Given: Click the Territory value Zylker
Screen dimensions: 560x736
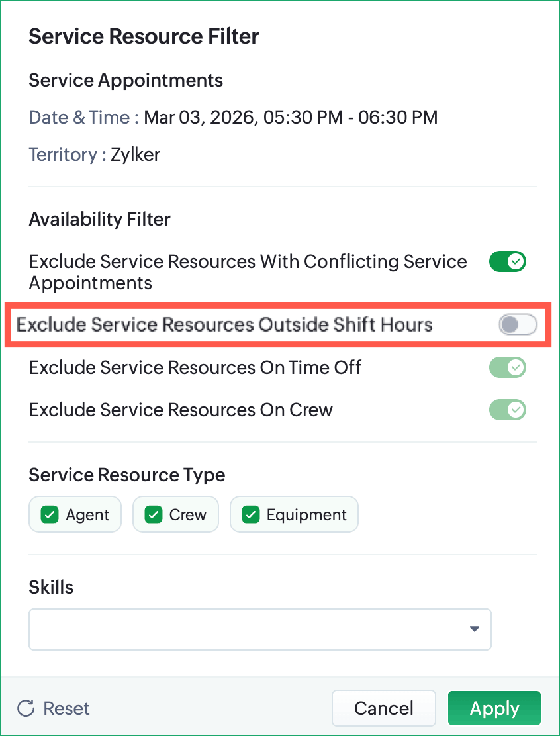Looking at the screenshot, I should click(x=135, y=155).
